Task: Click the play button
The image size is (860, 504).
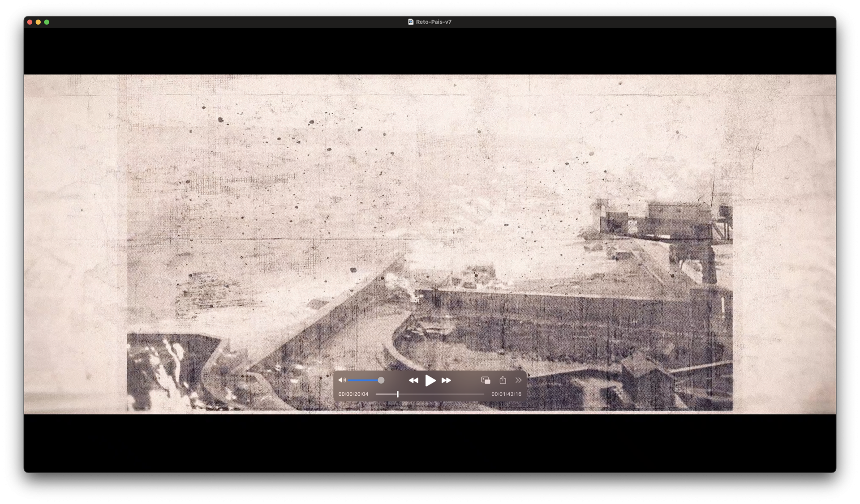Action: (x=430, y=380)
